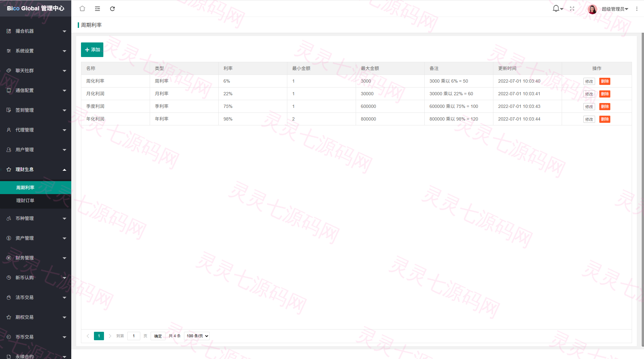Open the vertical three-dot more menu
The image size is (644, 359).
(x=637, y=9)
